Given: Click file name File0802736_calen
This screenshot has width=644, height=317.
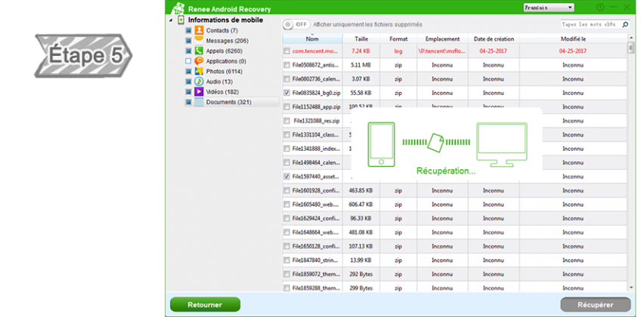Looking at the screenshot, I should pos(315,79).
